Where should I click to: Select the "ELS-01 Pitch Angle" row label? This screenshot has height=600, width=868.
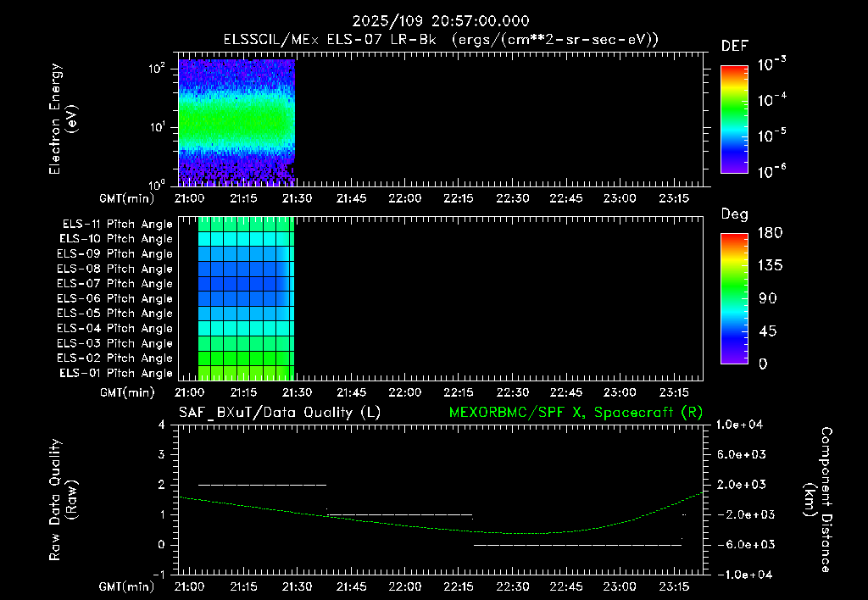pyautogui.click(x=116, y=373)
